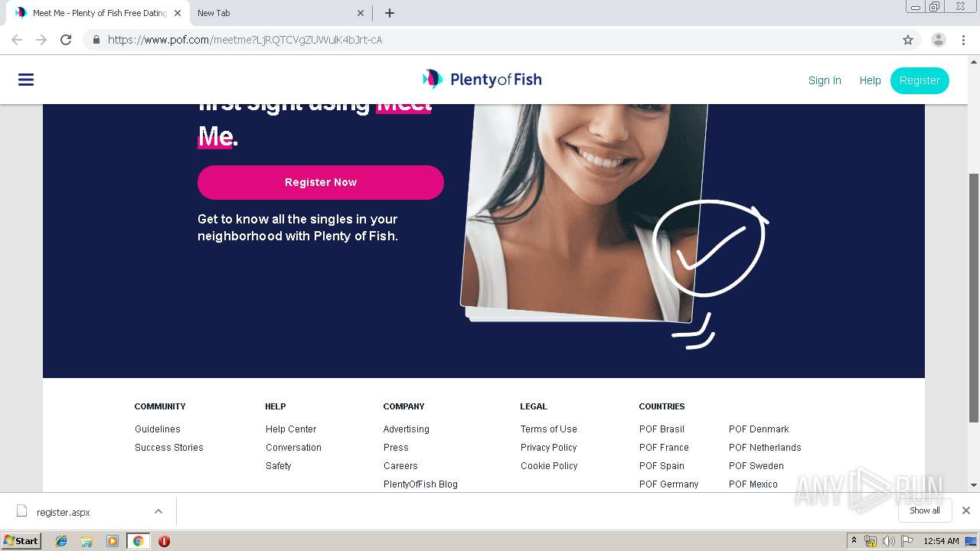The image size is (980, 551).
Task: Close the Meet Me tab
Action: click(x=177, y=13)
